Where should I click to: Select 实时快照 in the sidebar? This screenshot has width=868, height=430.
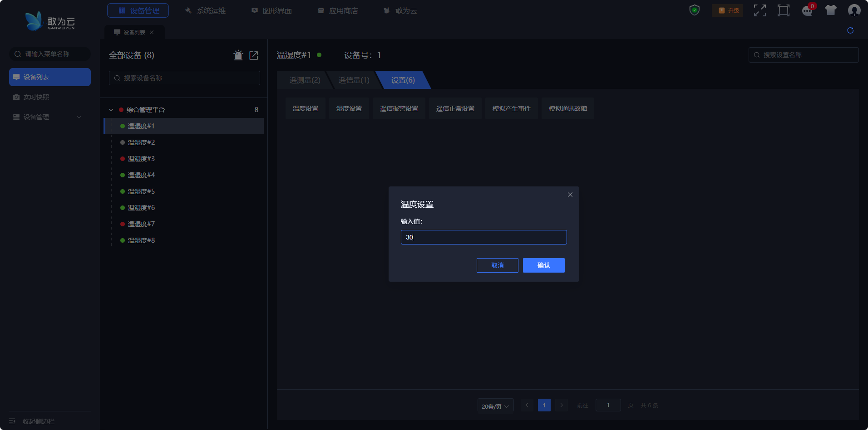tap(50, 97)
